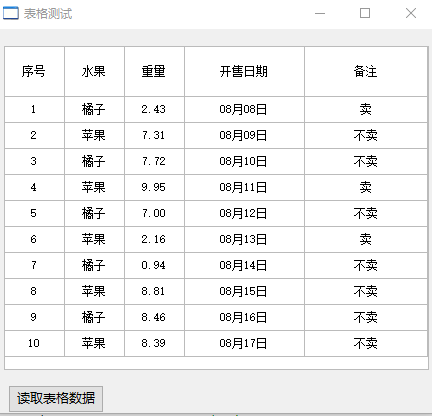The height and width of the screenshot is (416, 432).
Task: Click the 08月09日 date cell
Action: 244,136
